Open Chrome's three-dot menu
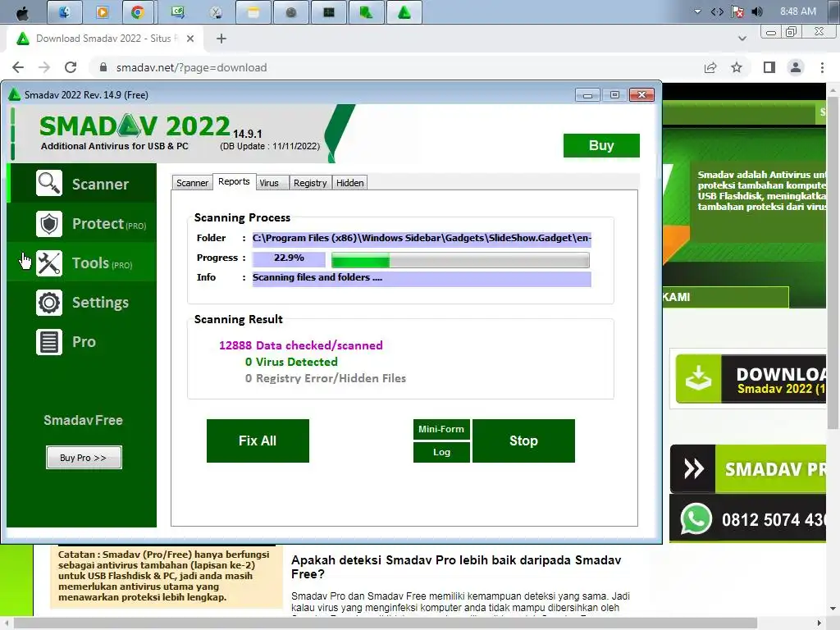 pyautogui.click(x=822, y=67)
